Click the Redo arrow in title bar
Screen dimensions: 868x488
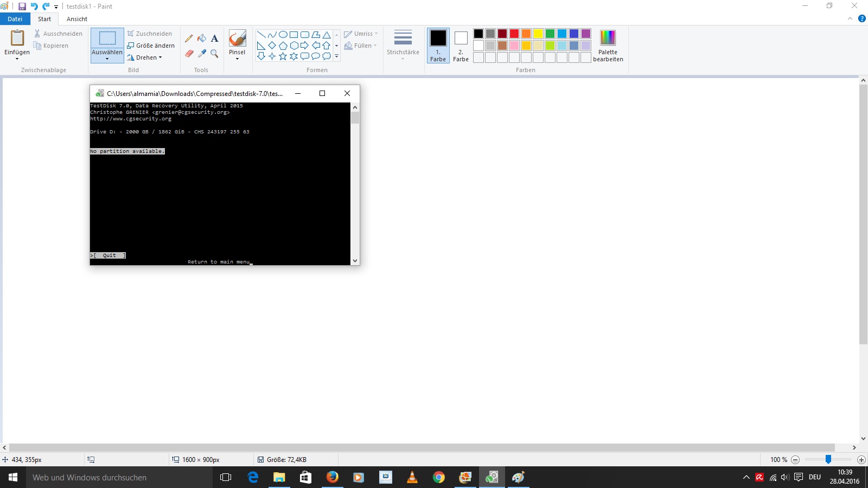[x=46, y=7]
